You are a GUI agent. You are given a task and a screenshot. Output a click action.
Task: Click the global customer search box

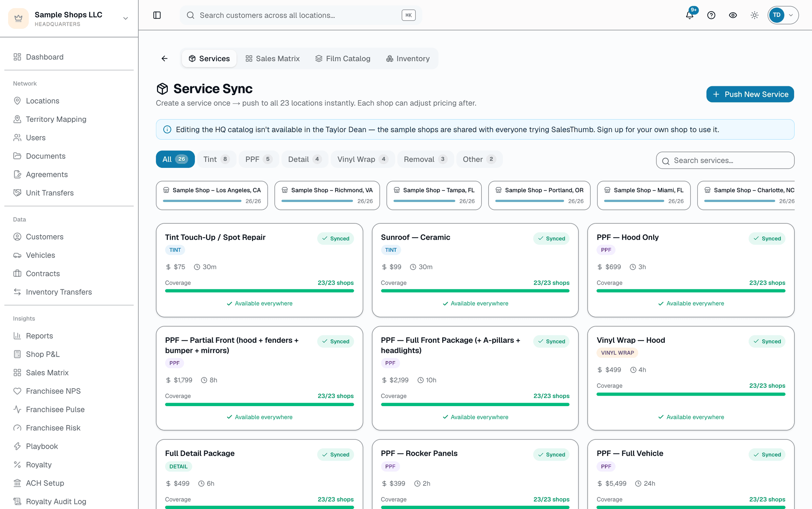coord(301,15)
